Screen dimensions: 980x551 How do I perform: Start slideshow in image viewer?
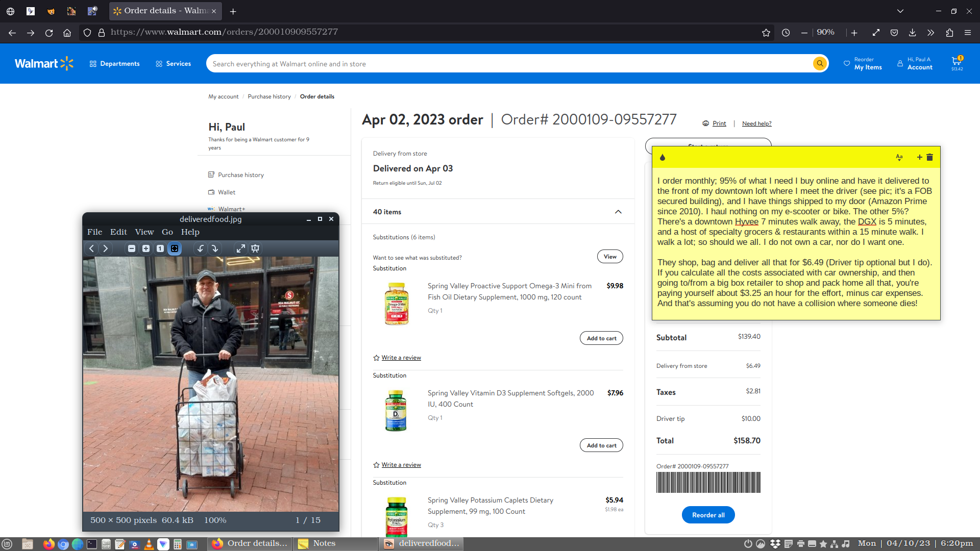click(255, 248)
